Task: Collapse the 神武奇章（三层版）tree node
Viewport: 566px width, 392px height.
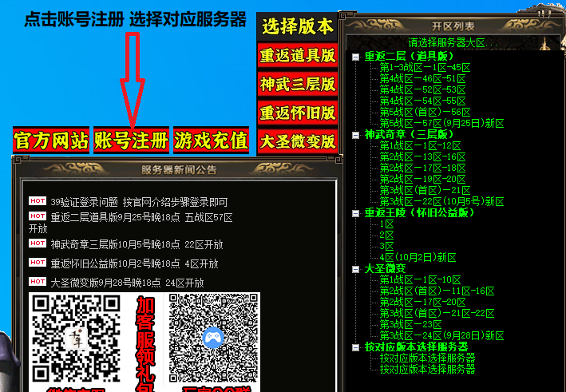Action: (x=355, y=135)
